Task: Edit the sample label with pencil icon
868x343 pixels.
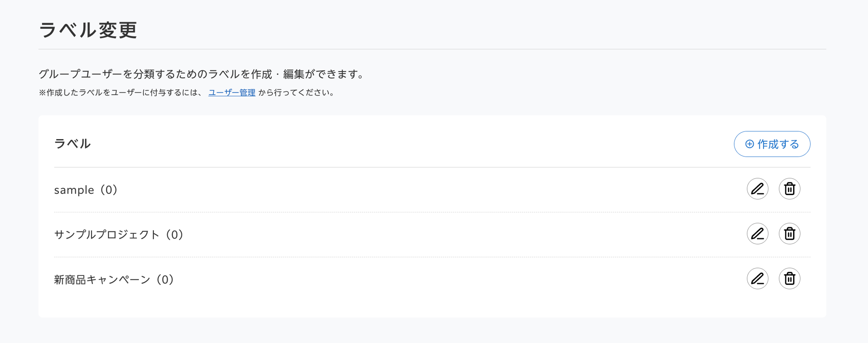Action: 757,189
